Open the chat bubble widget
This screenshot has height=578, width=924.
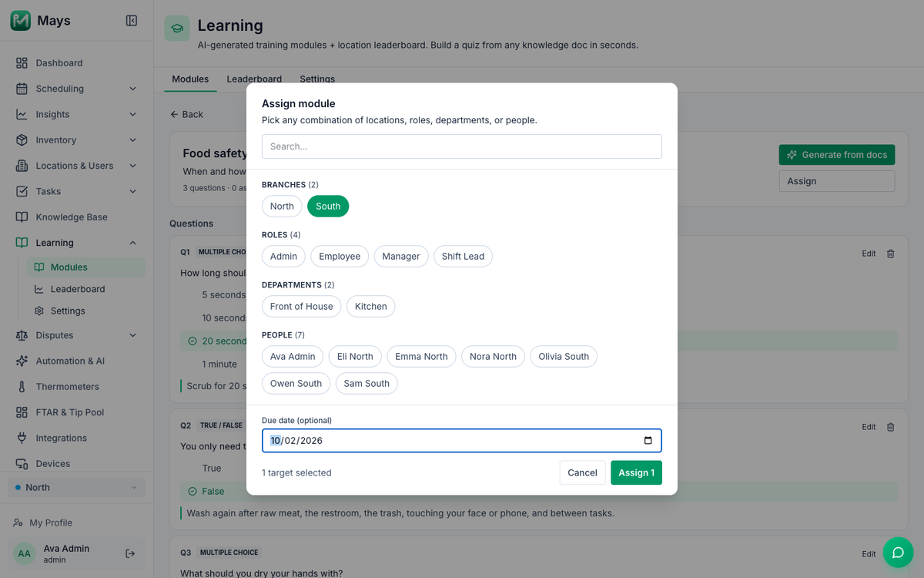[898, 553]
